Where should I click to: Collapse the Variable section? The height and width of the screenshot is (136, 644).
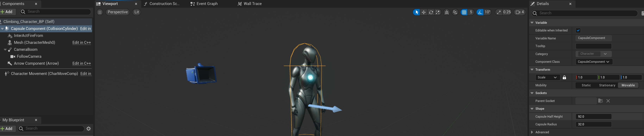[x=532, y=23]
